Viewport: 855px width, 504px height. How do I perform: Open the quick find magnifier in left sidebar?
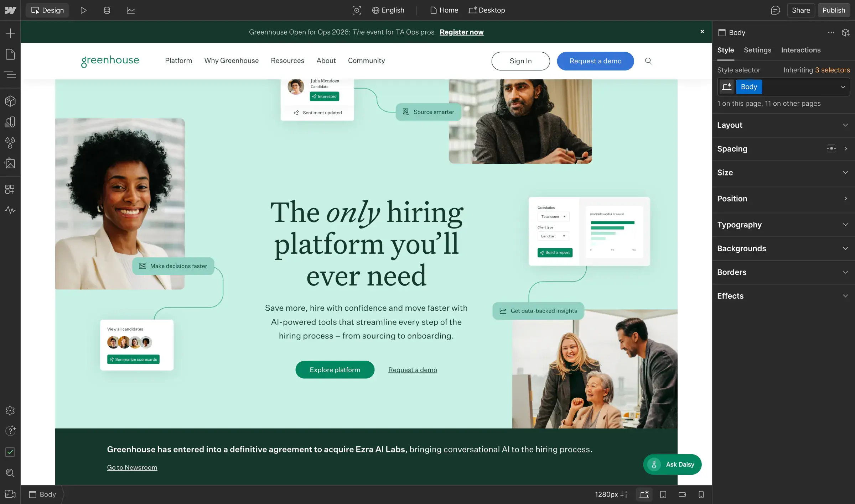coord(10,473)
